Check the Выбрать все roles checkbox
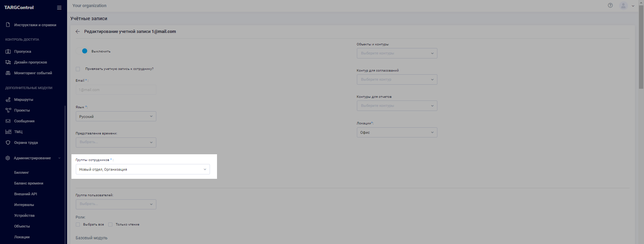644x244 pixels. [x=78, y=225]
